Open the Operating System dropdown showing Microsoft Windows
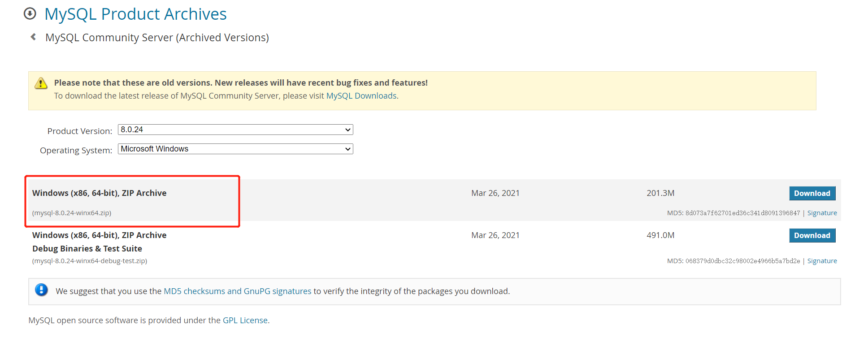Viewport: 868px width, 338px height. click(235, 149)
